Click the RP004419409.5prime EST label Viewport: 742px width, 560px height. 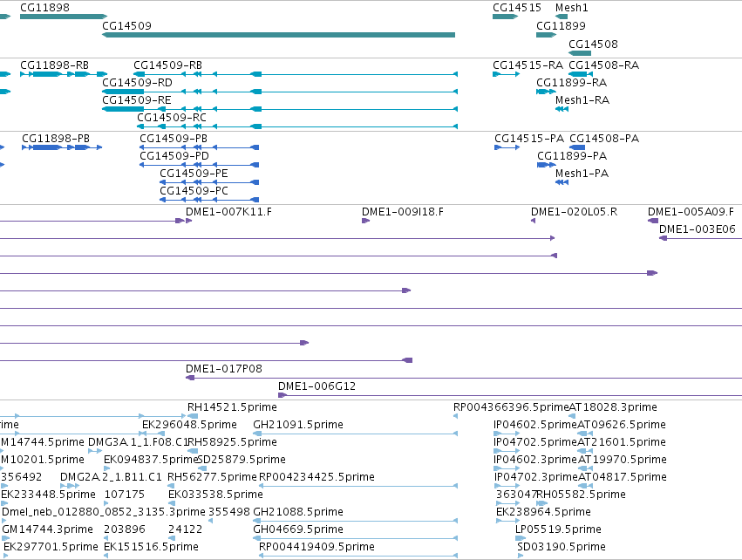(x=317, y=547)
